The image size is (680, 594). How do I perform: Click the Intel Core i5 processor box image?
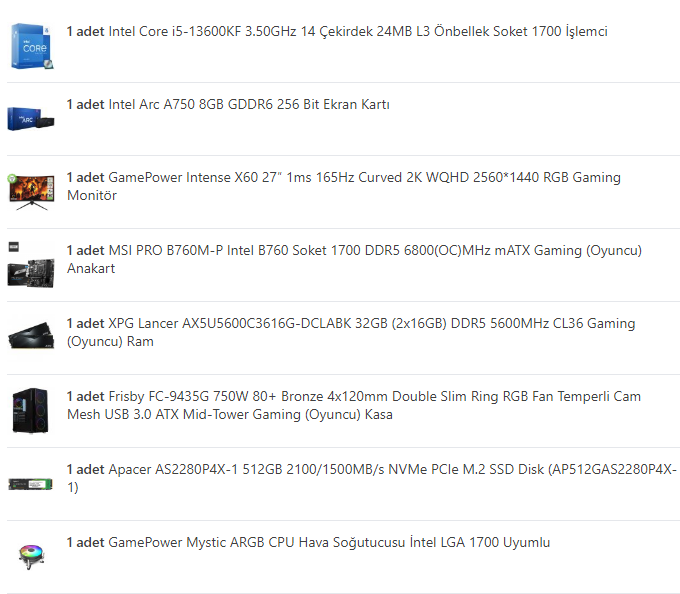[x=32, y=46]
